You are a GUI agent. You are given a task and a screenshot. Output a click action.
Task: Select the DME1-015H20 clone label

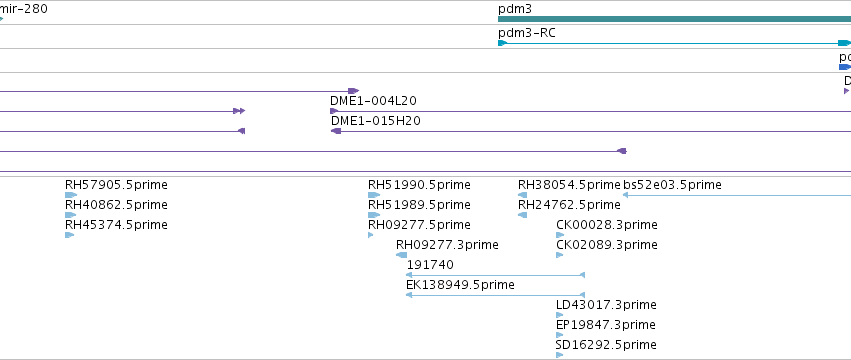[376, 121]
